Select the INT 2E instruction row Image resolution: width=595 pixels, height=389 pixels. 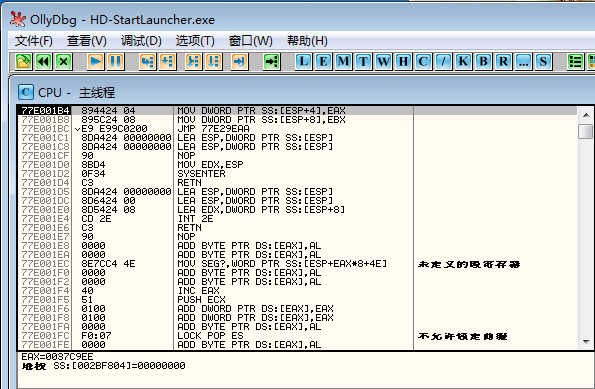click(x=297, y=219)
